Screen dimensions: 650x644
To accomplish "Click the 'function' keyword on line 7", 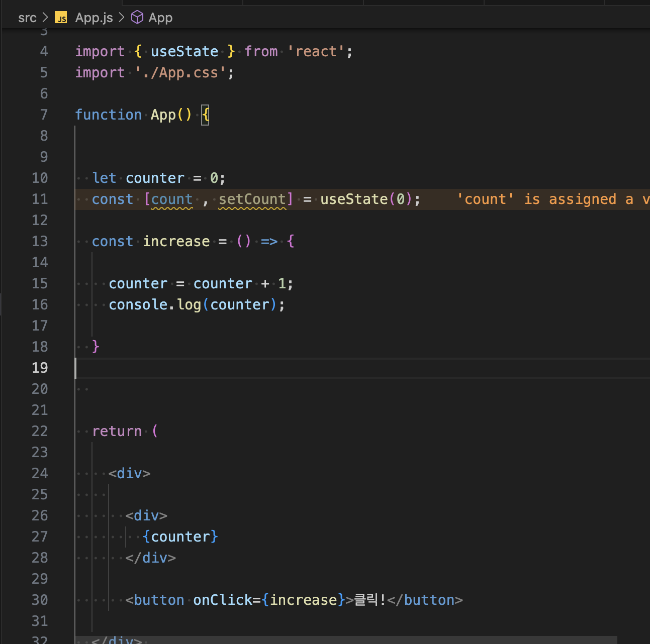I will (x=109, y=115).
